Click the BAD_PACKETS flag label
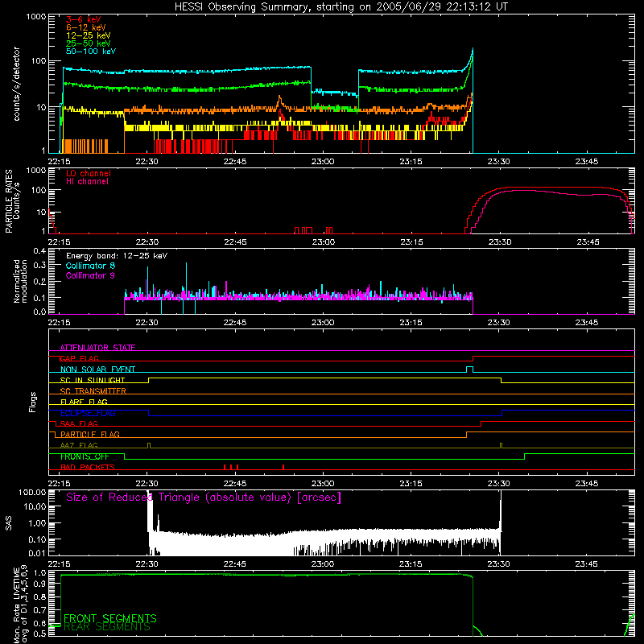644x644 pixels. click(88, 467)
